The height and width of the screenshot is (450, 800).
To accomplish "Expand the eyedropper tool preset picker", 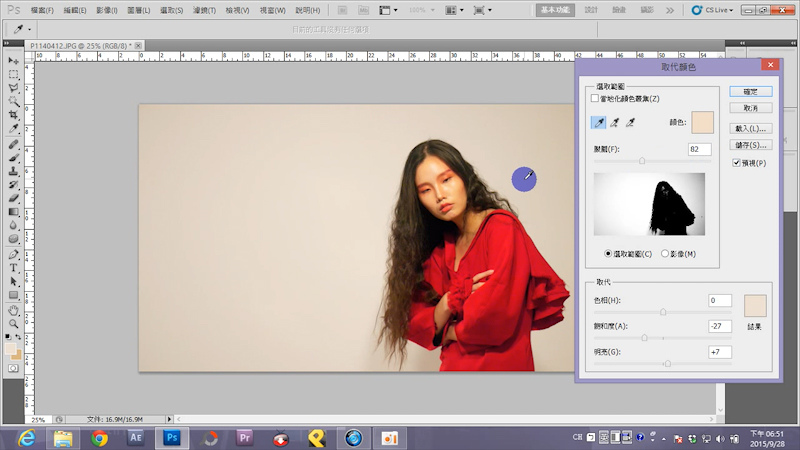I will (23, 29).
